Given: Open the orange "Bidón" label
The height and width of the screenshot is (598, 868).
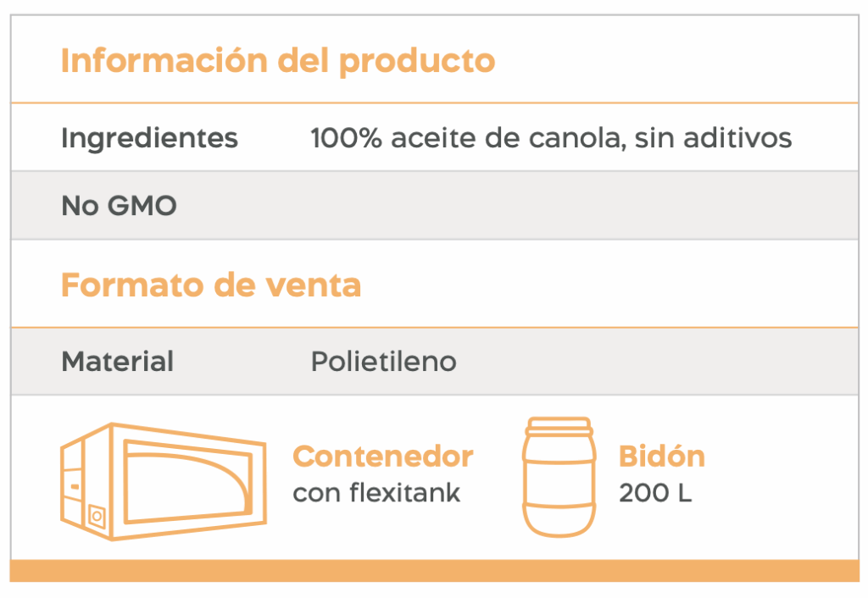Looking at the screenshot, I should coord(661,457).
